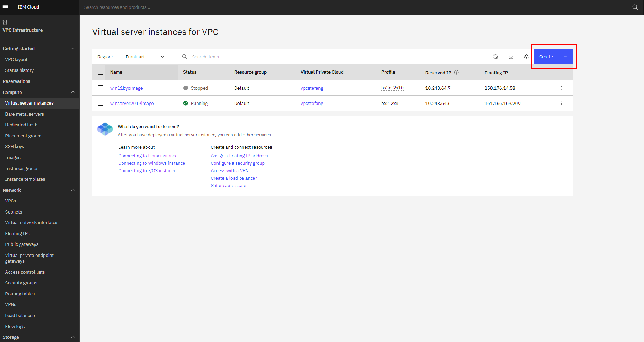Open the table settings gear
This screenshot has width=644, height=342.
click(x=526, y=57)
